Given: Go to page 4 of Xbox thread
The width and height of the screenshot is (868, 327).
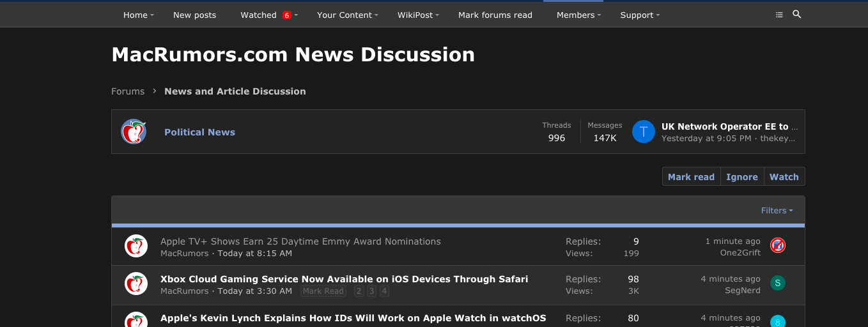Looking at the screenshot, I should [384, 291].
